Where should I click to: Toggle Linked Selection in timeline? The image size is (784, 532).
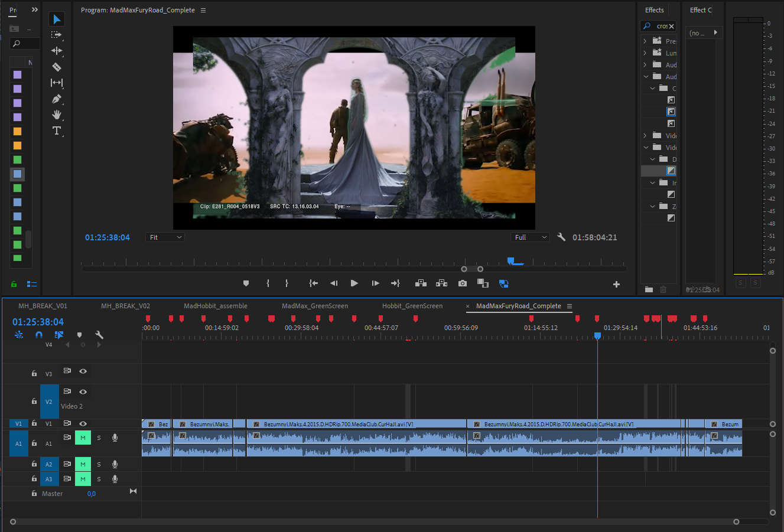click(x=59, y=335)
